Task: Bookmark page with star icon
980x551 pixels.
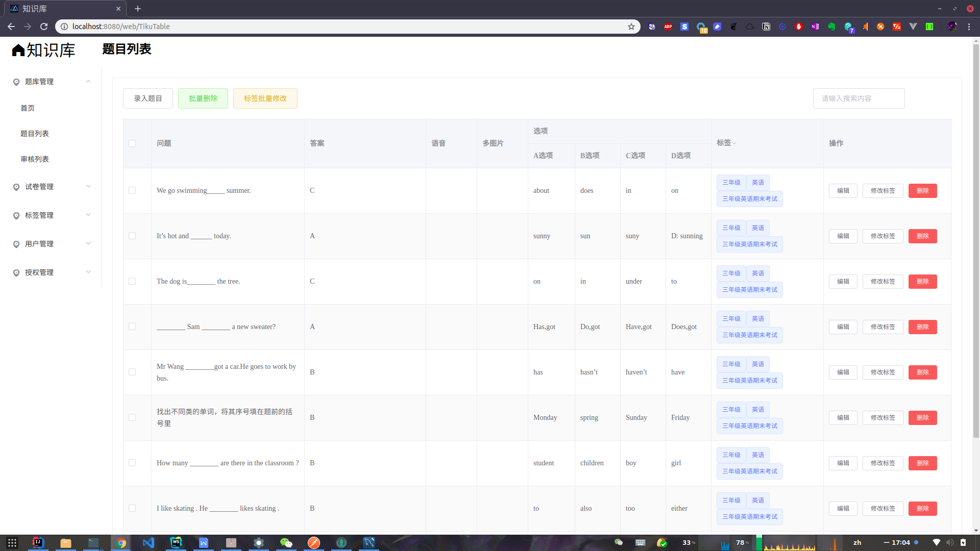Action: click(631, 27)
